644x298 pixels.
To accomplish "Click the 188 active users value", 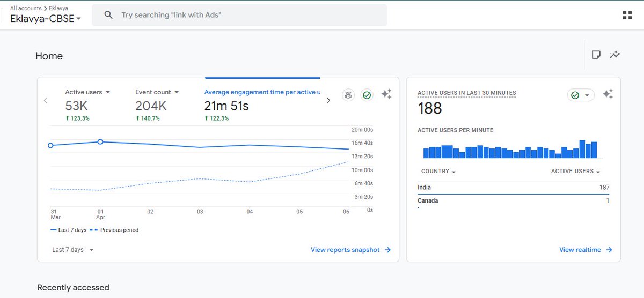I will (430, 109).
